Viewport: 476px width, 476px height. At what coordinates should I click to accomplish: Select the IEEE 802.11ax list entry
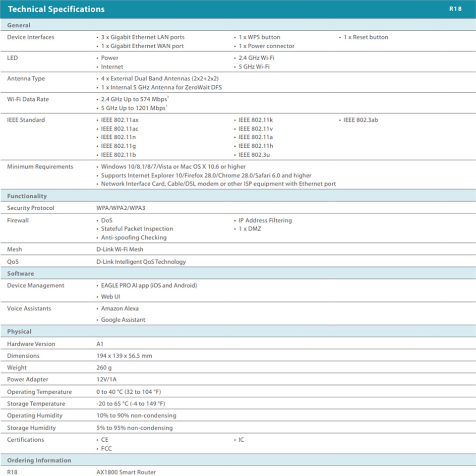point(119,120)
